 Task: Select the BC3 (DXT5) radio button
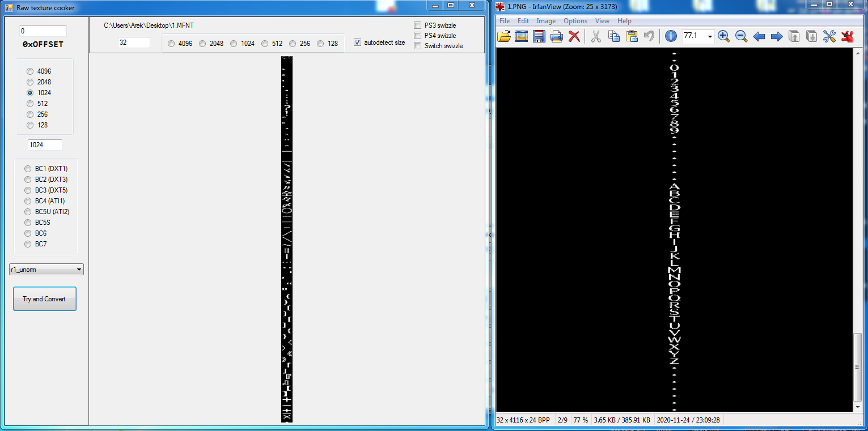tap(28, 190)
